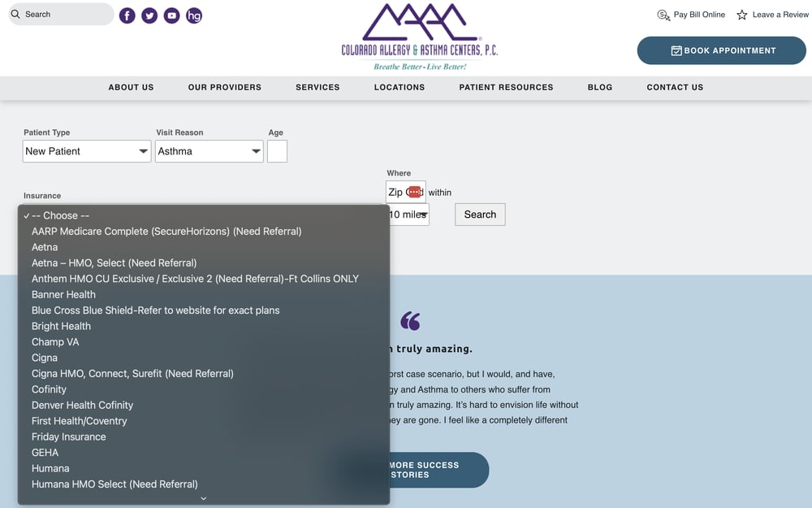
Task: Open the YouTube social icon
Action: [x=172, y=15]
